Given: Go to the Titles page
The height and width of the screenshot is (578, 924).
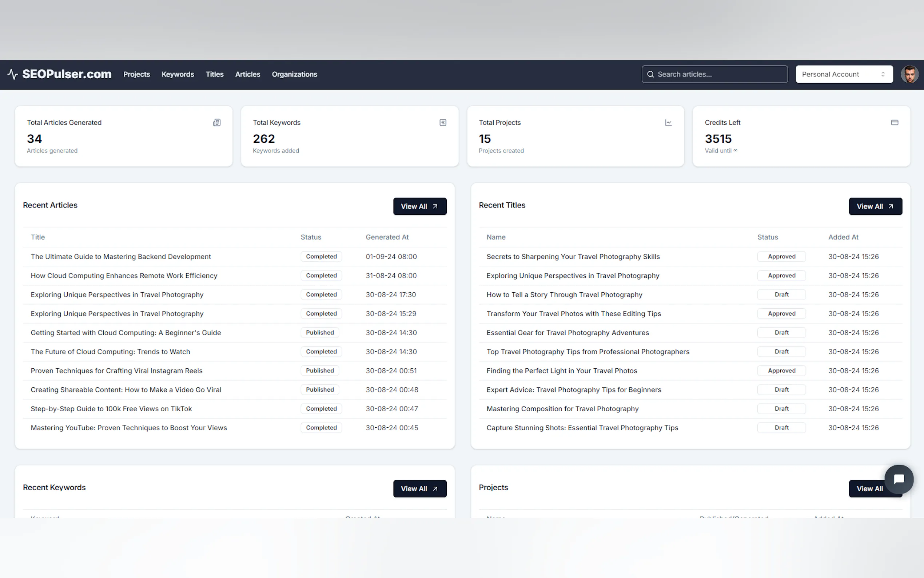Looking at the screenshot, I should (214, 74).
